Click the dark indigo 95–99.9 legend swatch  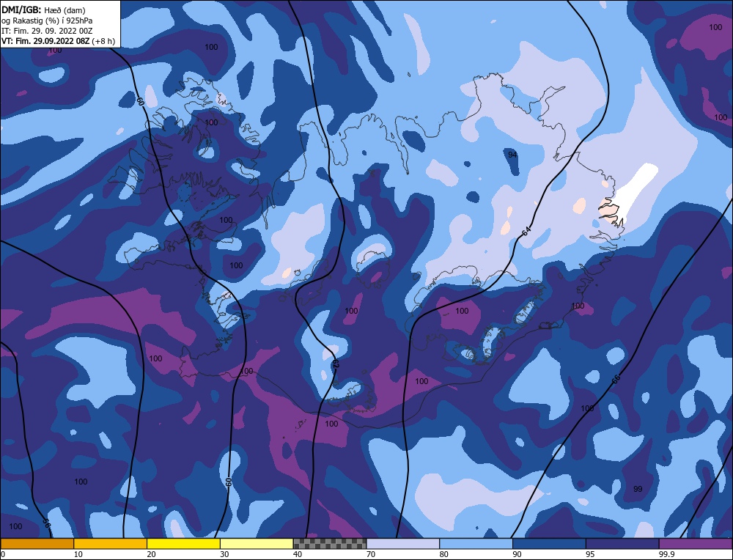coord(622,543)
